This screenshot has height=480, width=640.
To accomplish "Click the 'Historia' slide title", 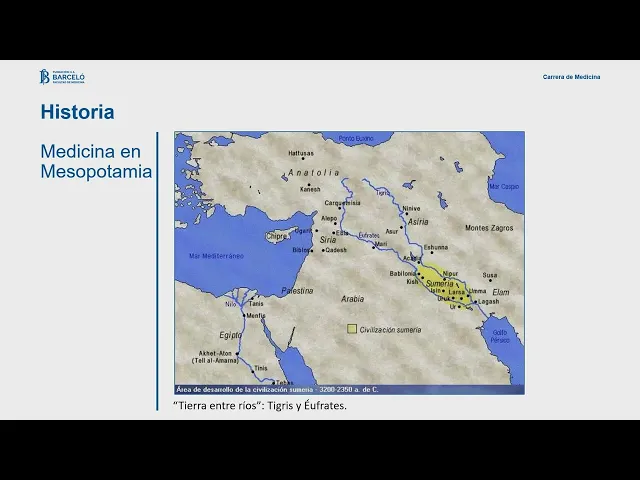I will [77, 112].
